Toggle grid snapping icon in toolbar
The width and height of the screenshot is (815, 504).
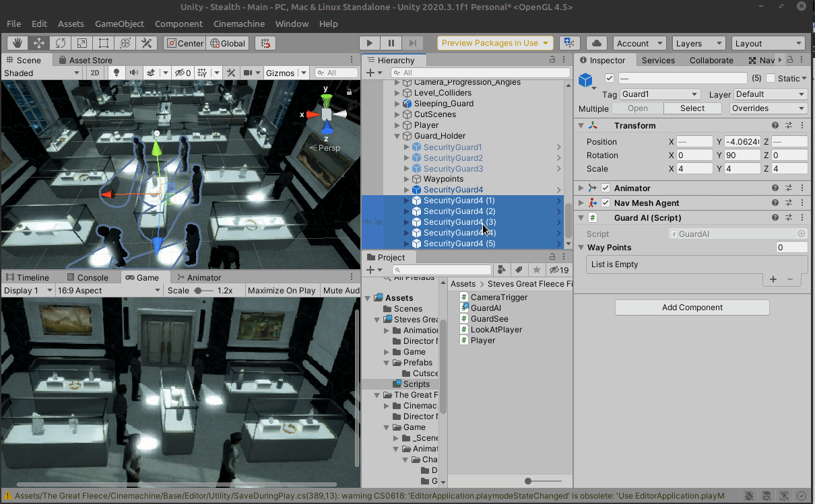[265, 43]
